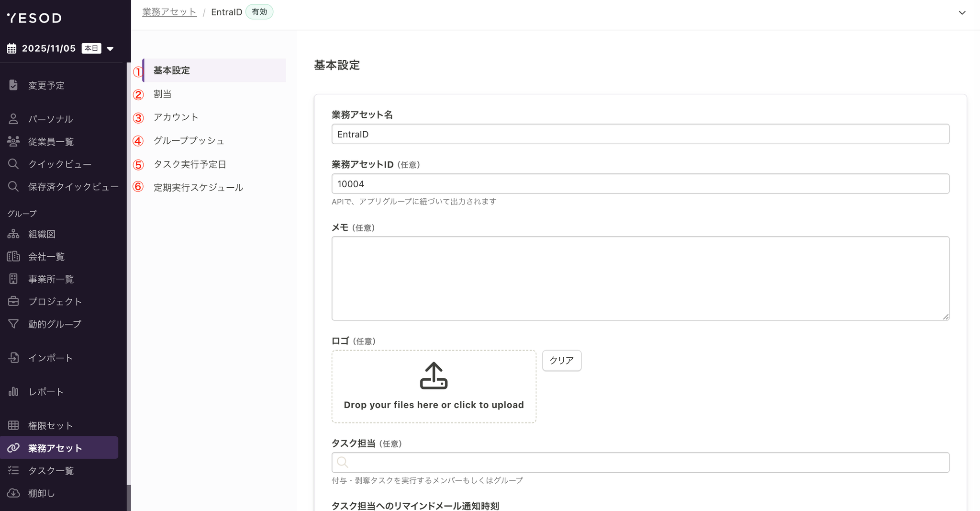Click the YESOD logo
This screenshot has width=980, height=511.
pos(34,18)
